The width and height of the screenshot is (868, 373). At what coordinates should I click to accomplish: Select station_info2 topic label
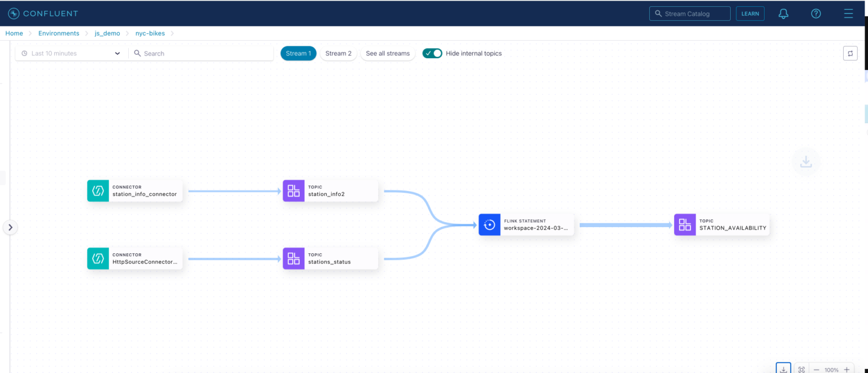point(326,194)
